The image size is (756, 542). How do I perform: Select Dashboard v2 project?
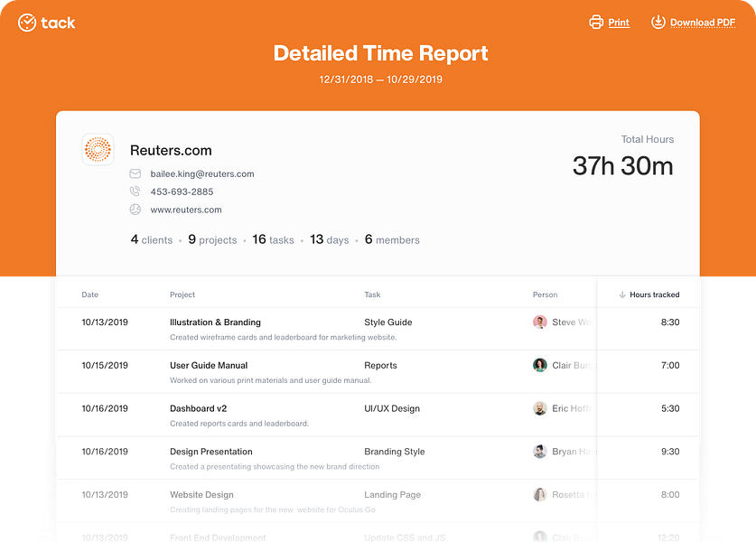(x=198, y=408)
